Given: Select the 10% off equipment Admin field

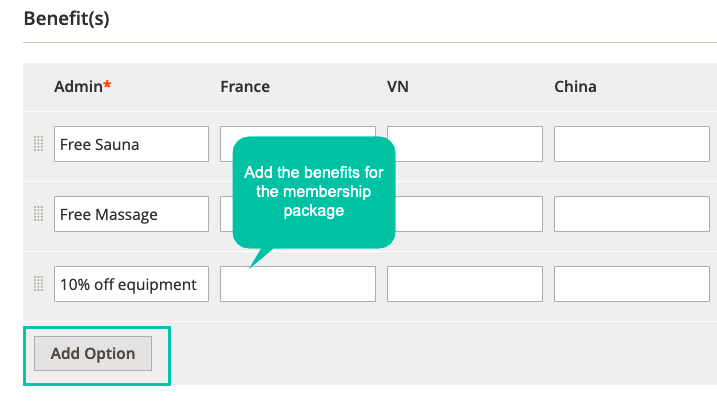Looking at the screenshot, I should [x=131, y=284].
